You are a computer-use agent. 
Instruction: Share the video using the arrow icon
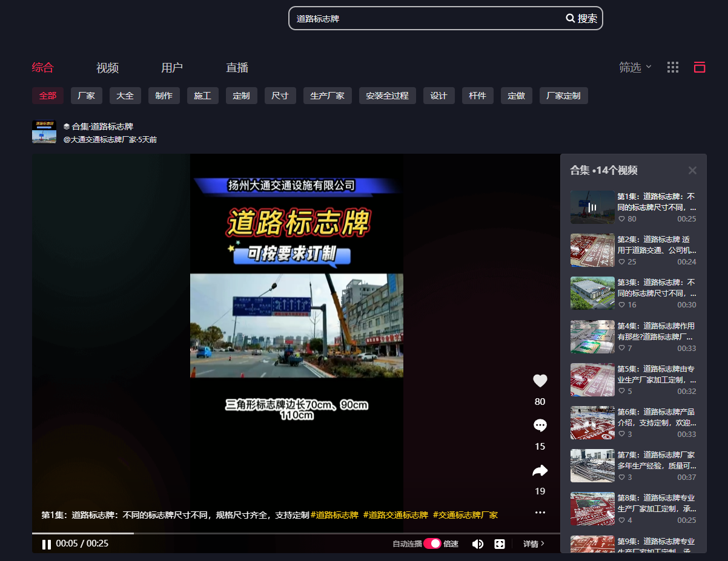coord(540,470)
